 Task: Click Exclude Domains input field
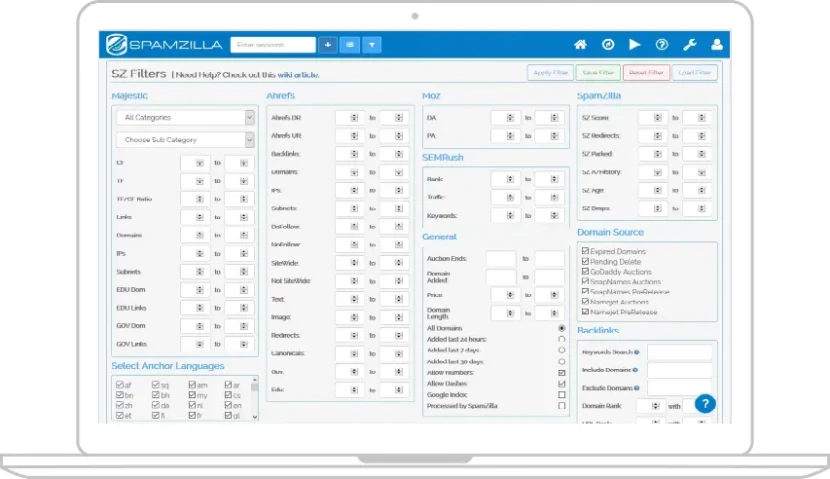click(680, 388)
